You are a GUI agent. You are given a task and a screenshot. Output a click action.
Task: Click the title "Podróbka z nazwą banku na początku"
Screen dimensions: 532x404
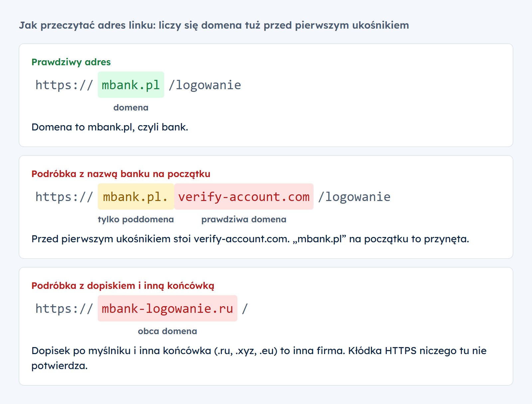pyautogui.click(x=121, y=174)
